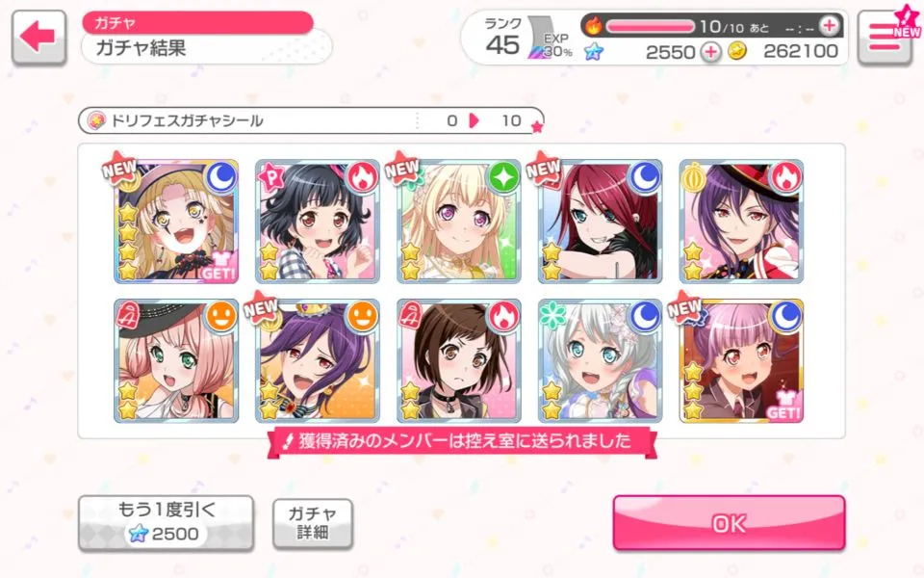Select the silver-haired girl card with moon icon
This screenshot has height=578, width=924.
click(x=601, y=361)
